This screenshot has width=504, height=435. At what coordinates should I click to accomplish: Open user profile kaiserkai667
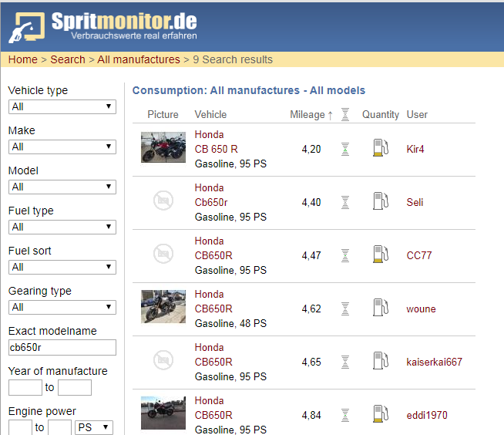click(x=434, y=362)
